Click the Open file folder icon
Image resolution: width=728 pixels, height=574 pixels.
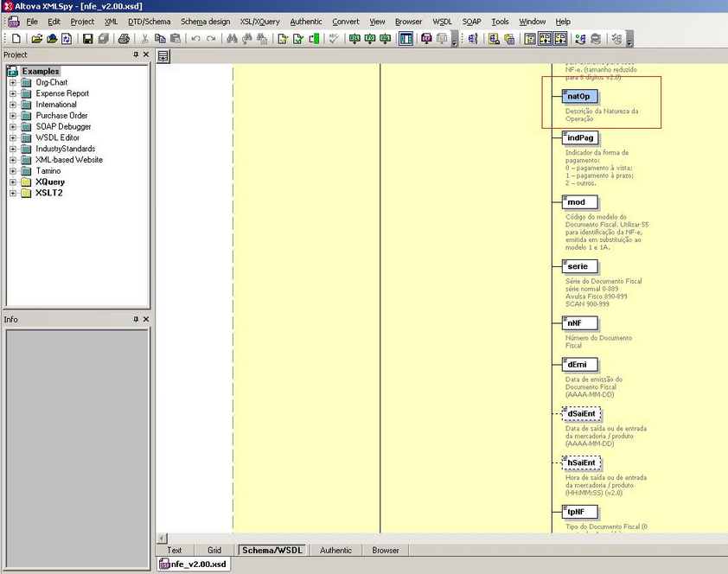(36, 39)
